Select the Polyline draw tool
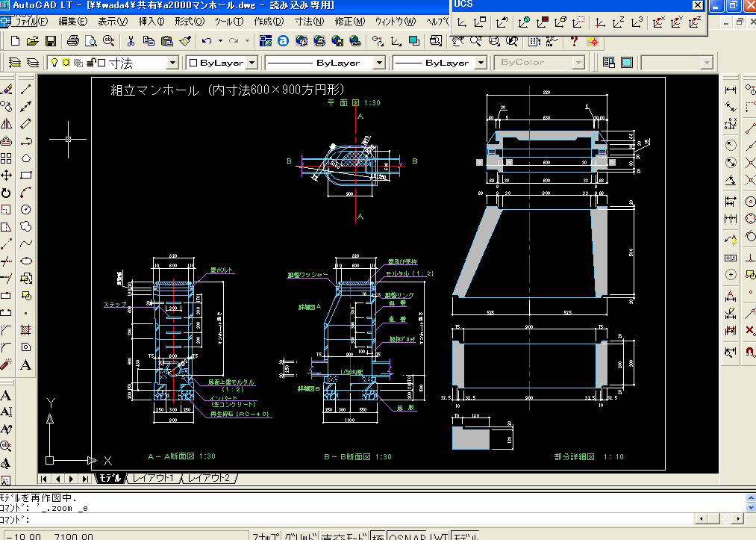 [x=26, y=141]
